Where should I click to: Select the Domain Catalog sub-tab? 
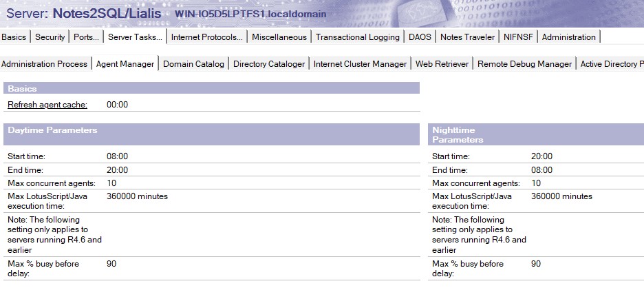tap(193, 64)
